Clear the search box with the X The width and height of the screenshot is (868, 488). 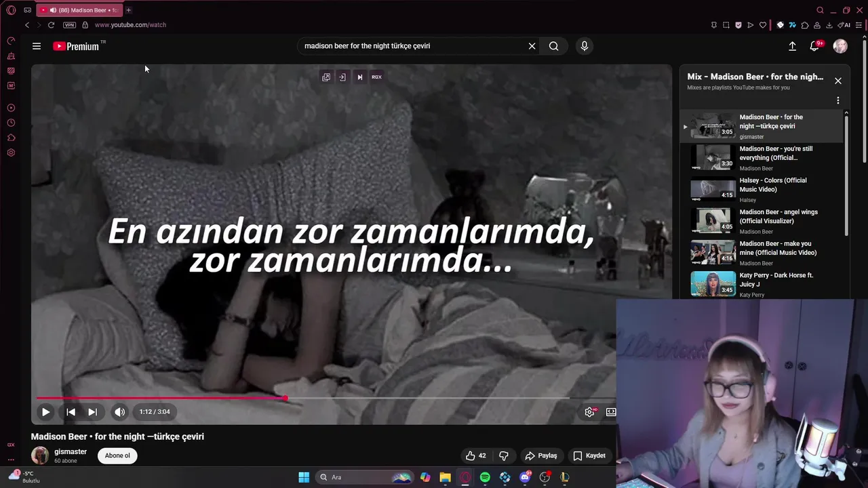(x=532, y=46)
